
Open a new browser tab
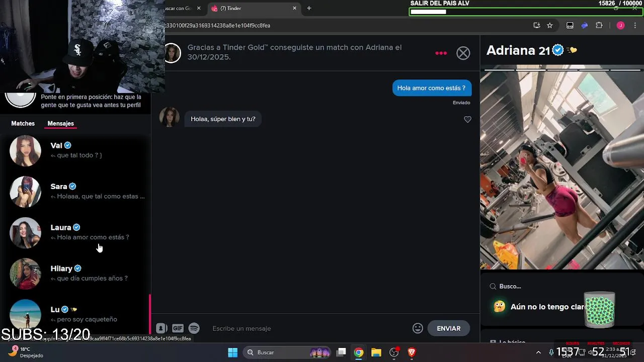coord(309,8)
